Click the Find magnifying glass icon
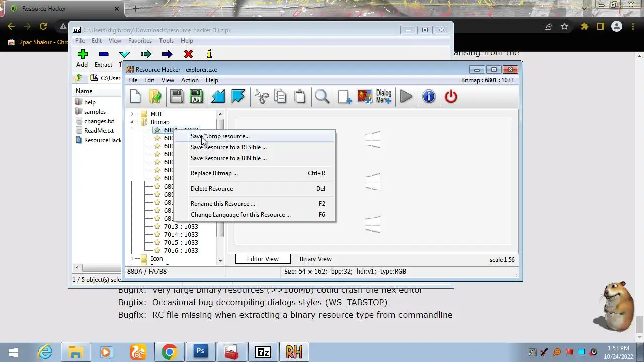 [322, 96]
